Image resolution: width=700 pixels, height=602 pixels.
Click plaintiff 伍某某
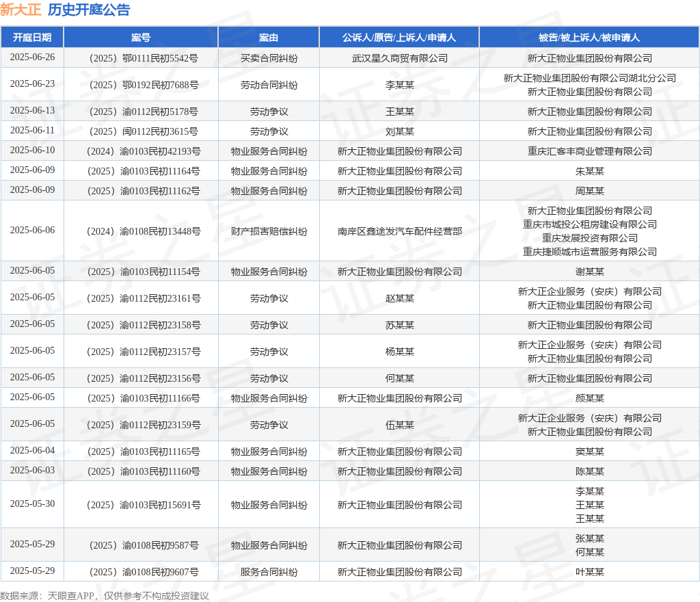click(x=399, y=425)
